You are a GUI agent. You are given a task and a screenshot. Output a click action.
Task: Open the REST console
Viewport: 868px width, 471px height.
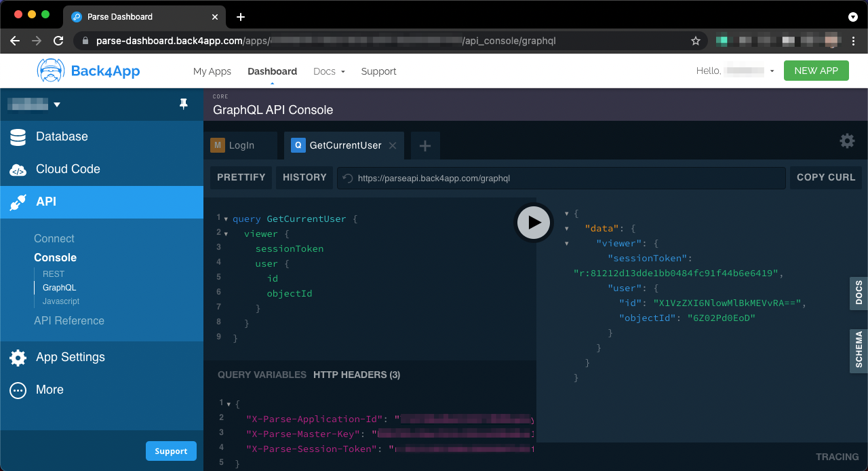pyautogui.click(x=54, y=274)
